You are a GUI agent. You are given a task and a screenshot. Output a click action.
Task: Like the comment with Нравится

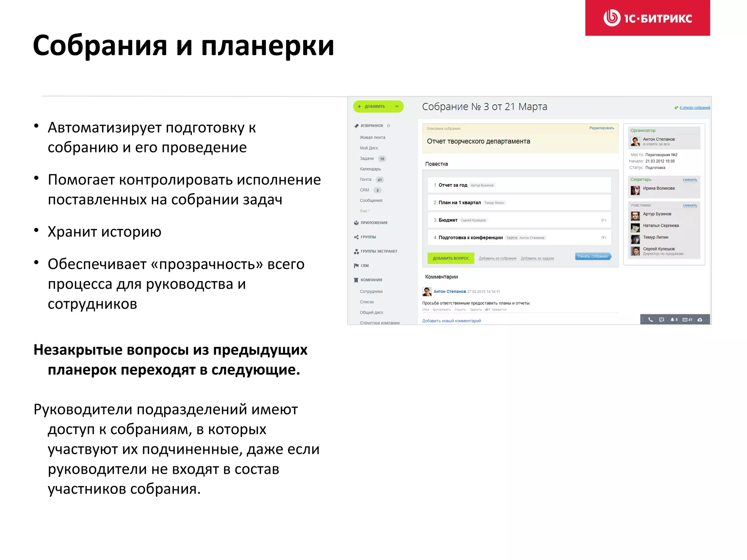click(x=499, y=310)
